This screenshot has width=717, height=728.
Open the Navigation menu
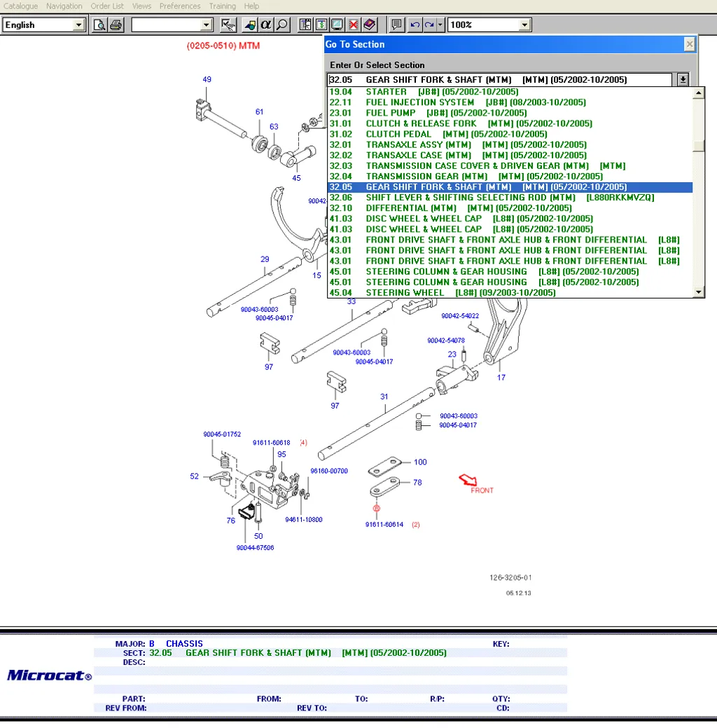64,6
